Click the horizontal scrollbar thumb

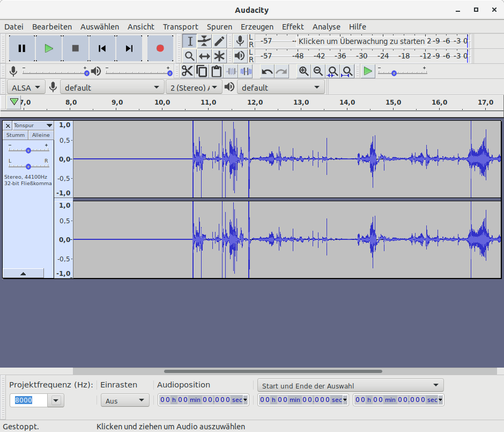(273, 371)
